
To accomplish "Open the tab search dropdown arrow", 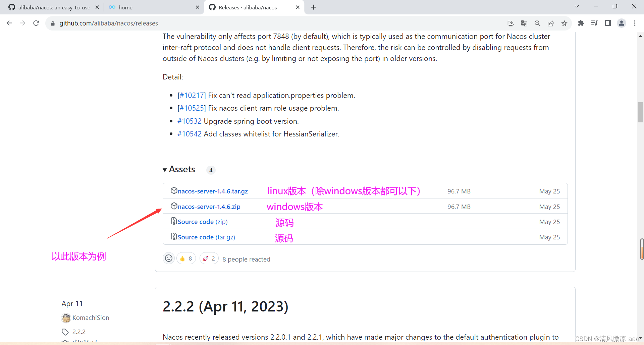I will pyautogui.click(x=577, y=6).
